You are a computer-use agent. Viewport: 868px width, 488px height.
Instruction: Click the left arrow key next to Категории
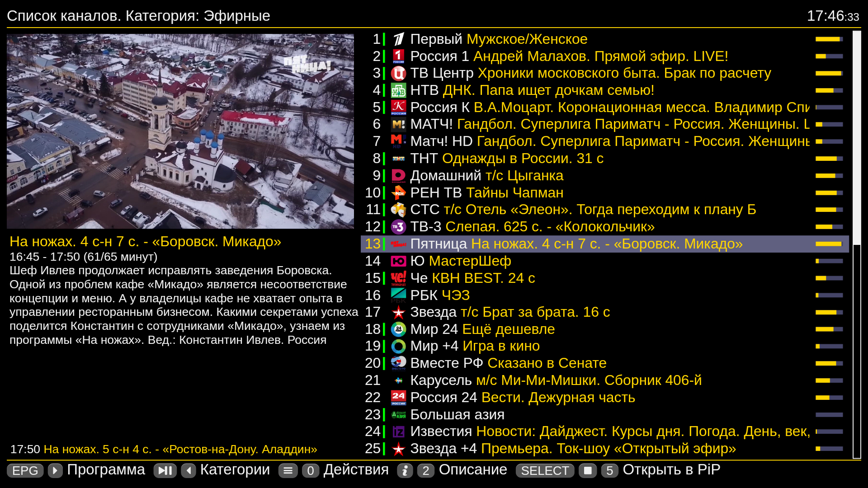coord(189,470)
